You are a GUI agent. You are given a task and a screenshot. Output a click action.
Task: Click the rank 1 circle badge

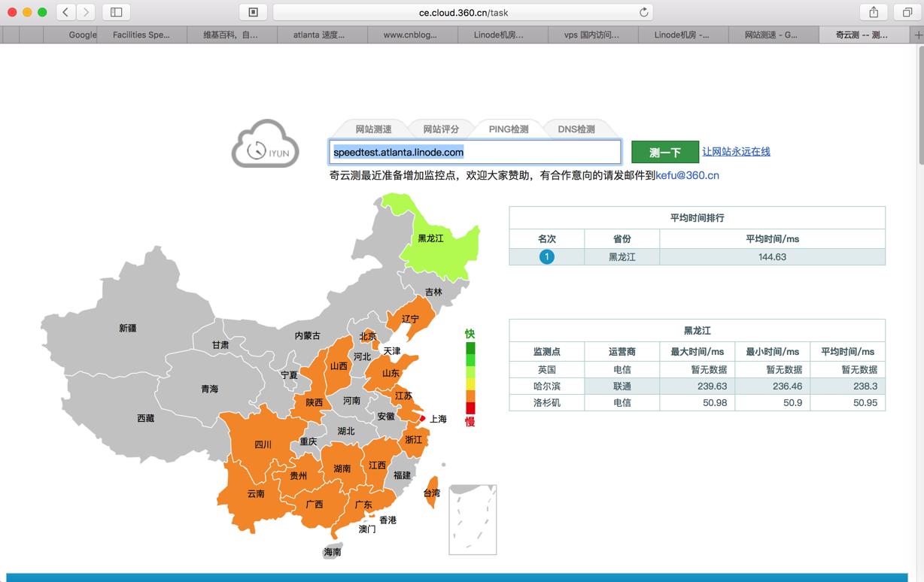[547, 256]
